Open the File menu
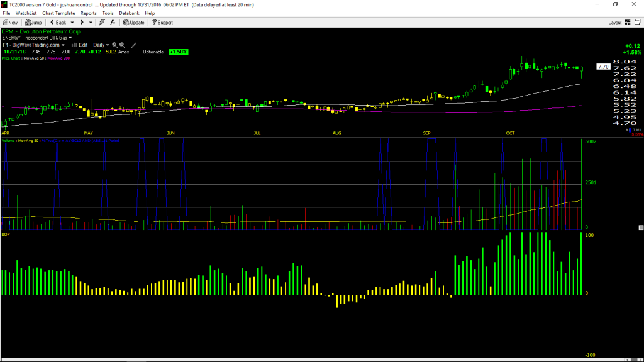The width and height of the screenshot is (644, 362). (6, 13)
